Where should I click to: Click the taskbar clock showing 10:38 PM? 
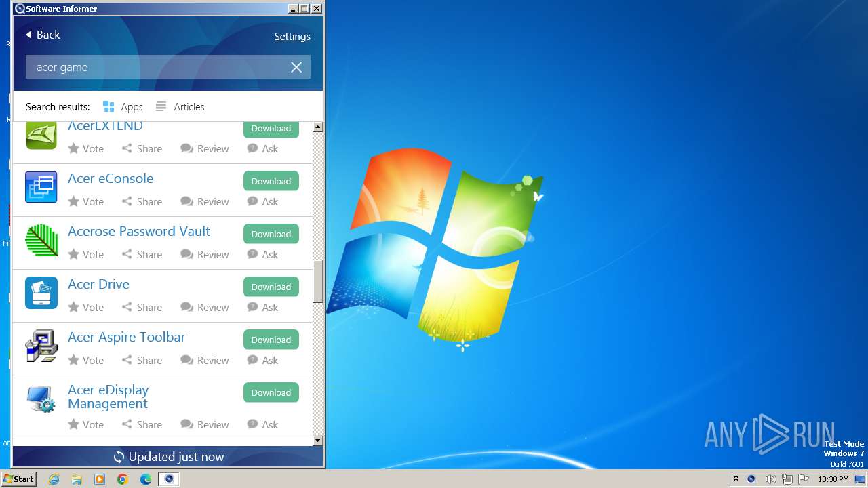[833, 479]
